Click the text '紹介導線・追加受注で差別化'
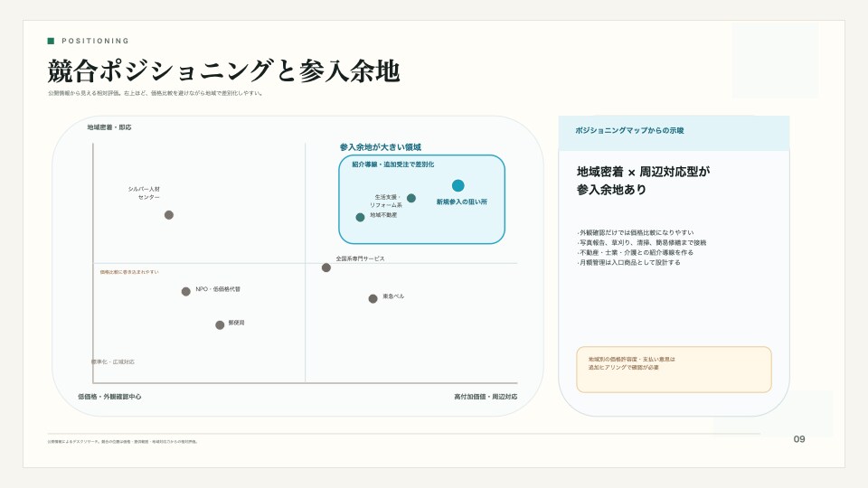The width and height of the screenshot is (868, 488). [393, 164]
